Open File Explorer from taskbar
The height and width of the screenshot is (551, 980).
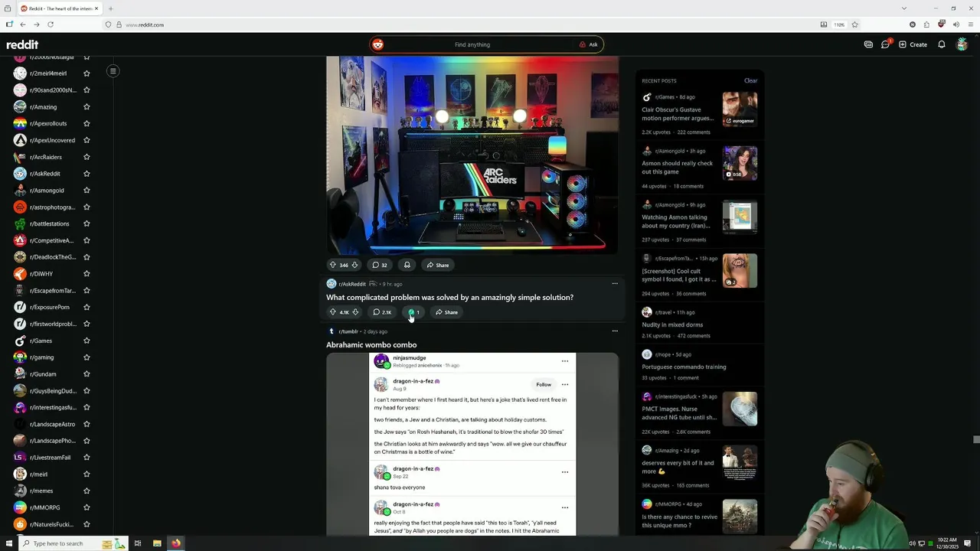pos(157,543)
